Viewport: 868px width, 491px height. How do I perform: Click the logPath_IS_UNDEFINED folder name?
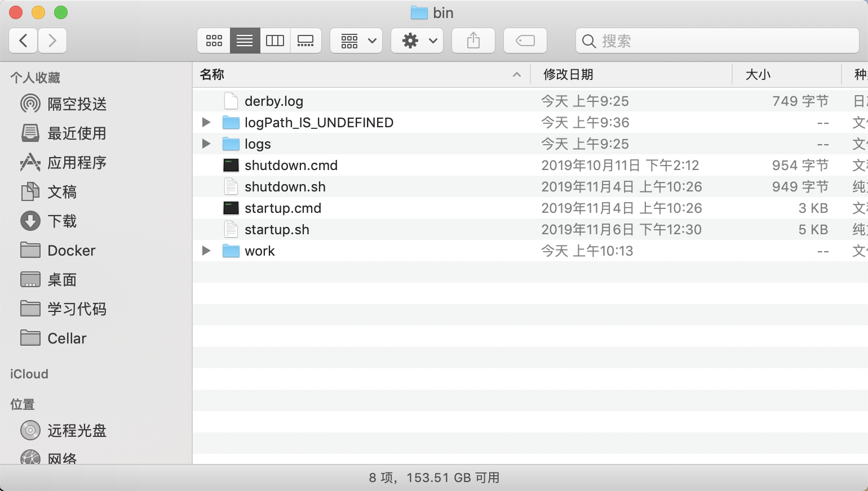319,123
